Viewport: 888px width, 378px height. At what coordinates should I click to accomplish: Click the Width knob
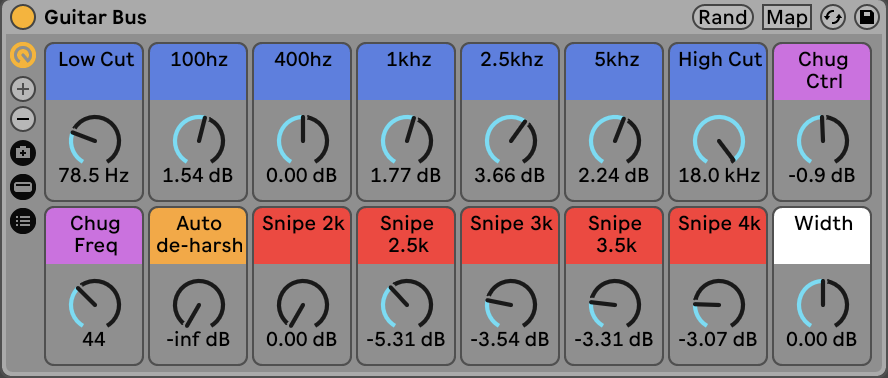[x=822, y=304]
